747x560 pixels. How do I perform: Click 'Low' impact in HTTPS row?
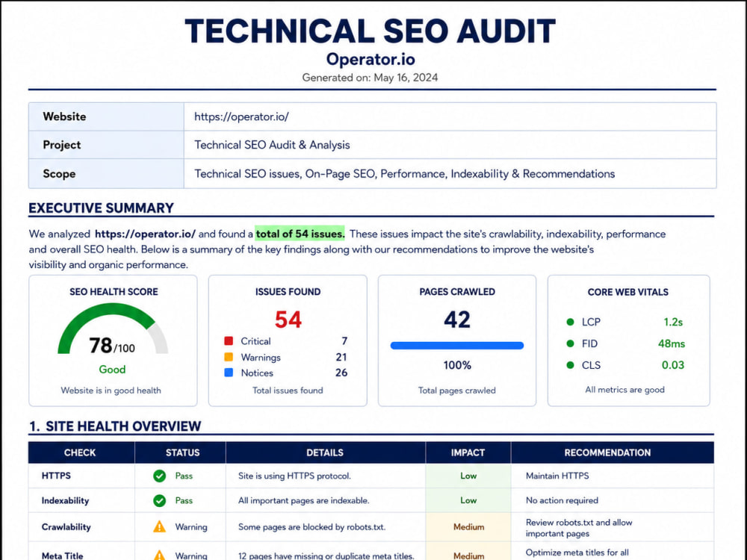468,476
